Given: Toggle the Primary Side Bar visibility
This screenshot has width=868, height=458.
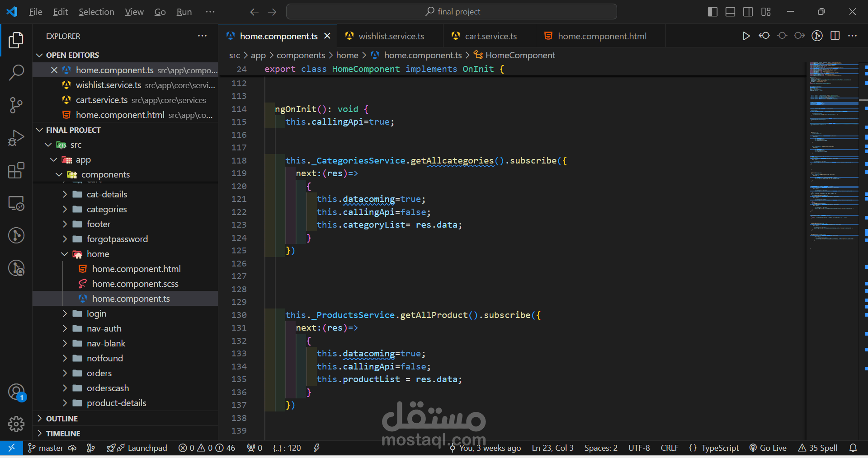Looking at the screenshot, I should pos(712,12).
